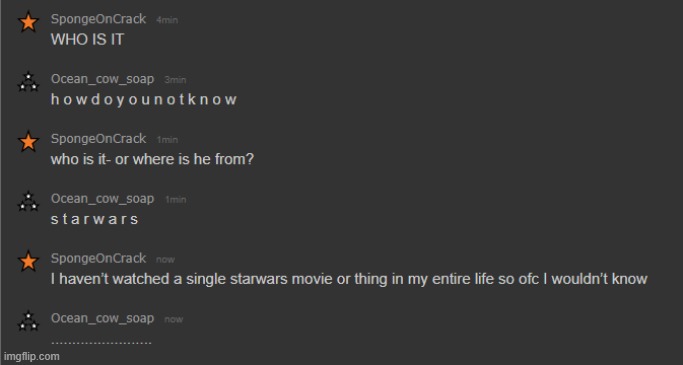This screenshot has height=365, width=683.
Task: Click the "s t a r w a r s" comment text
Action: 95,219
